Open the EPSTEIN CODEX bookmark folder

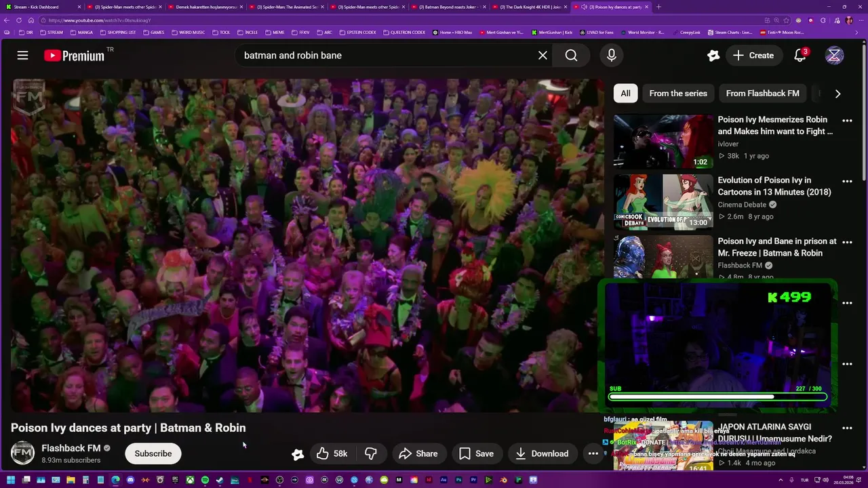pos(359,33)
